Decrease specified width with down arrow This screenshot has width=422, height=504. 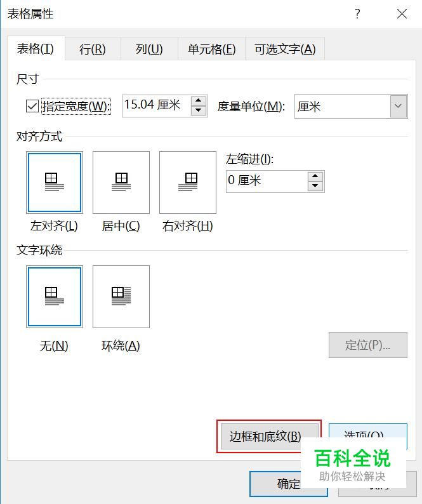coord(198,110)
